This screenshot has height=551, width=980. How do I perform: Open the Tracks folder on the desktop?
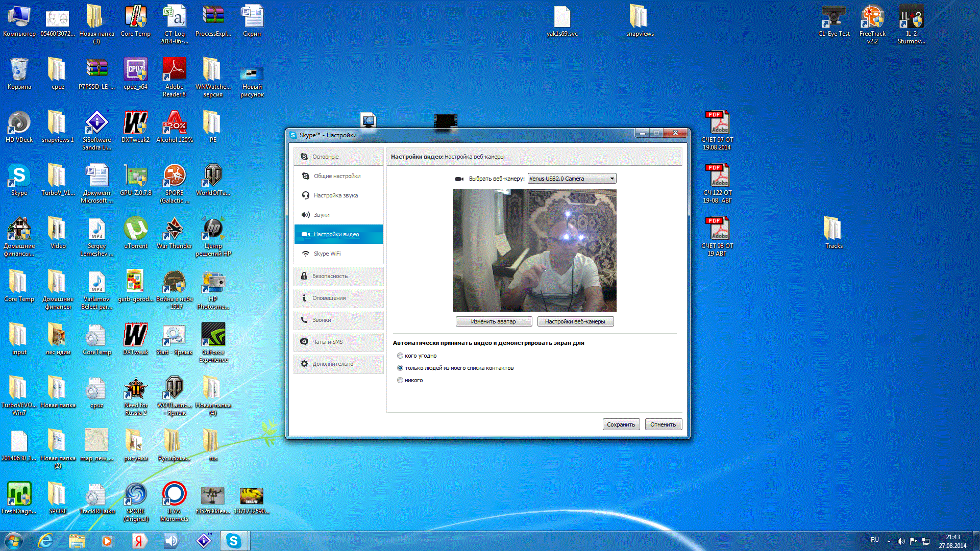[x=834, y=233]
